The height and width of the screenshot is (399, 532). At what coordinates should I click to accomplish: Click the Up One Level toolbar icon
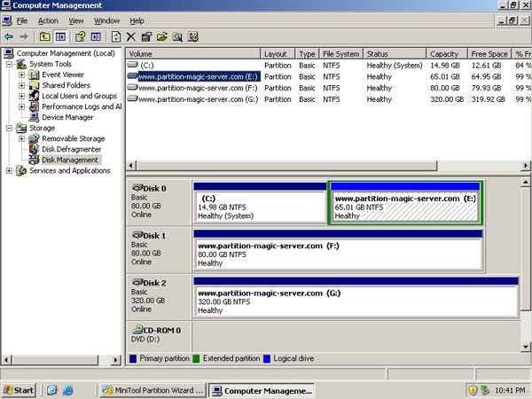pyautogui.click(x=44, y=36)
